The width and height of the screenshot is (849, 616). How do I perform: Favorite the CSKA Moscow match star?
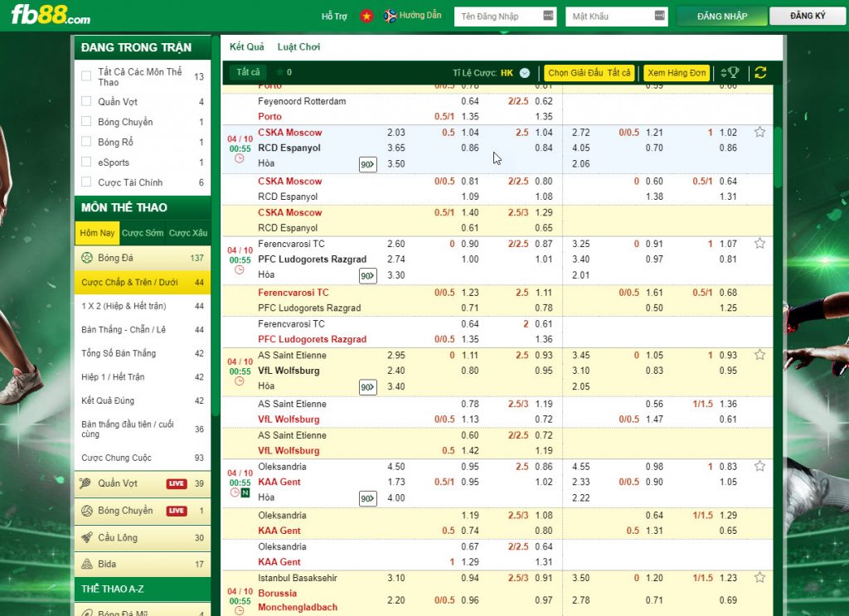(x=759, y=132)
